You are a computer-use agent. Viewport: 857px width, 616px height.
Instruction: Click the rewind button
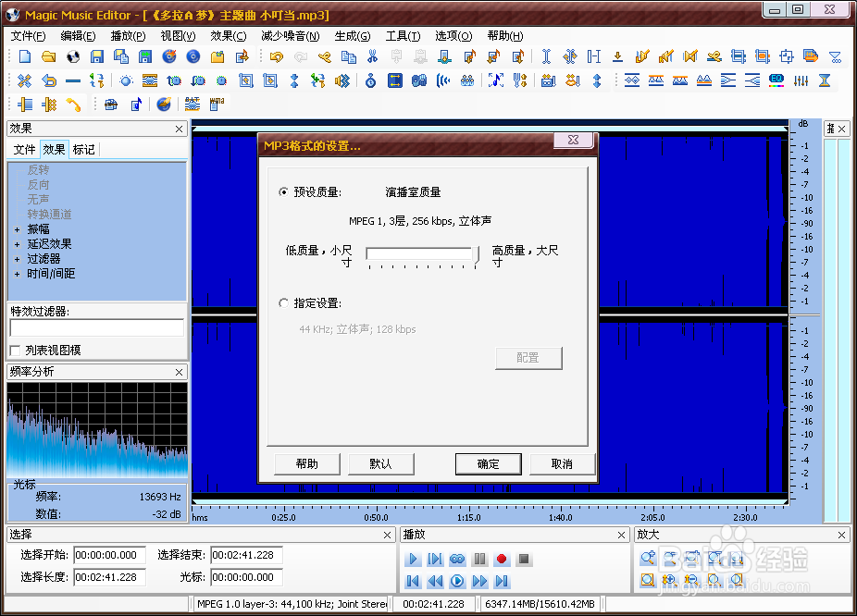point(435,581)
